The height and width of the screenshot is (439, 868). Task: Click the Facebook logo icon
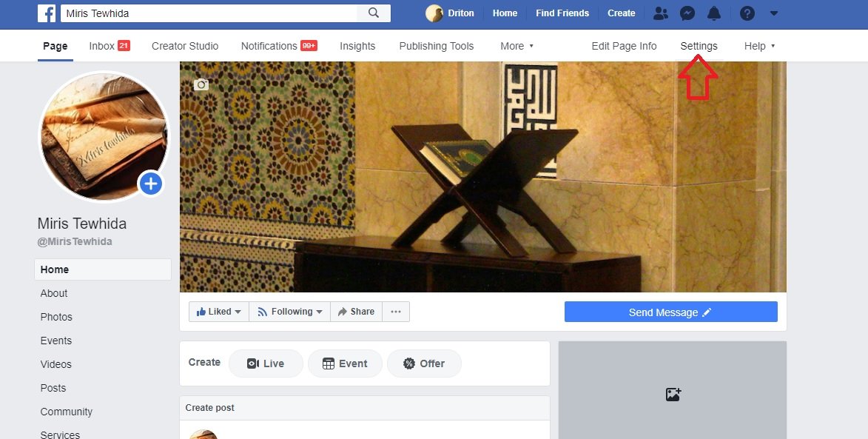point(47,13)
